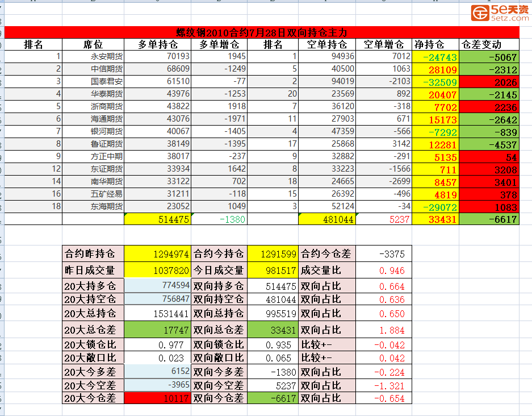Screen dimensions: 532x416
Task: Select the 20大锁仓比 label cell
Action: click(93, 344)
